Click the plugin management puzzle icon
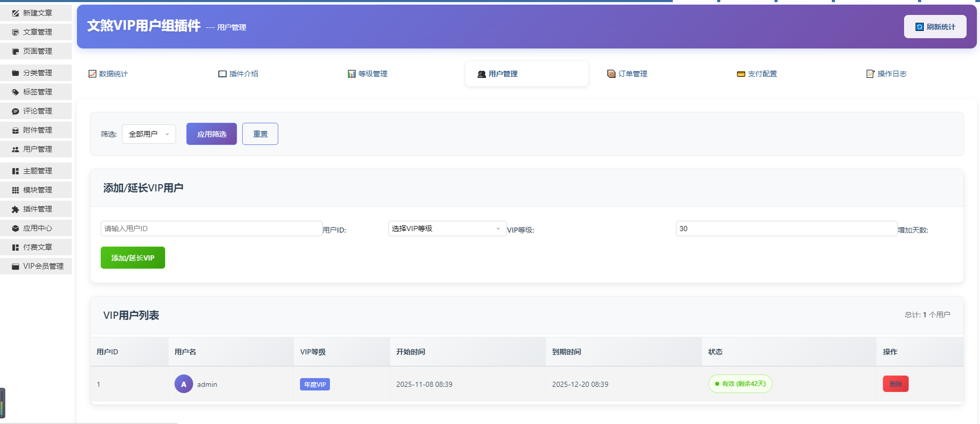Screen dimensions: 980x424 pyautogui.click(x=15, y=209)
